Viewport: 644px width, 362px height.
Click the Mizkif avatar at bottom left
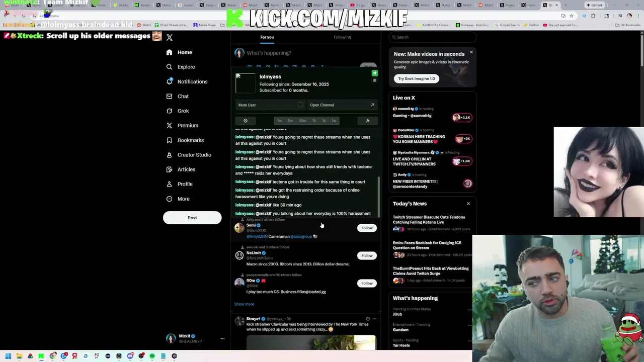pos(171,338)
